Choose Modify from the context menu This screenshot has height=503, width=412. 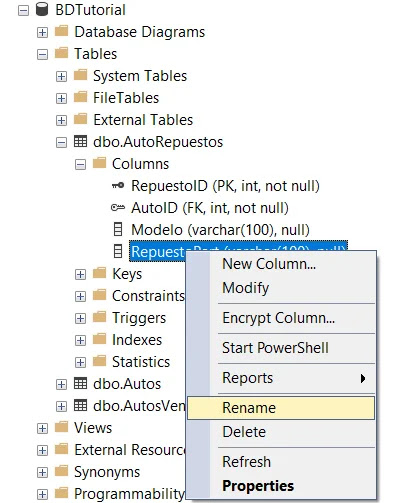[281, 288]
